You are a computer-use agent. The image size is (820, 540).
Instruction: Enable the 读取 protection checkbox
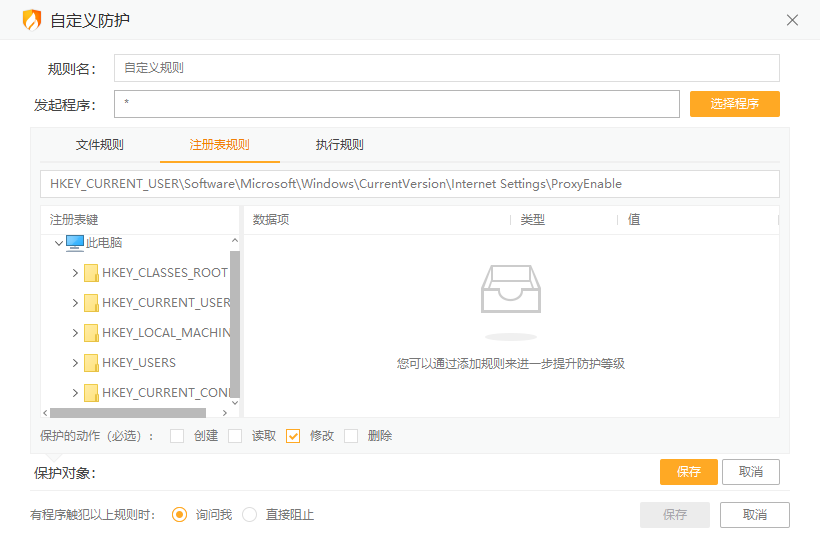235,436
